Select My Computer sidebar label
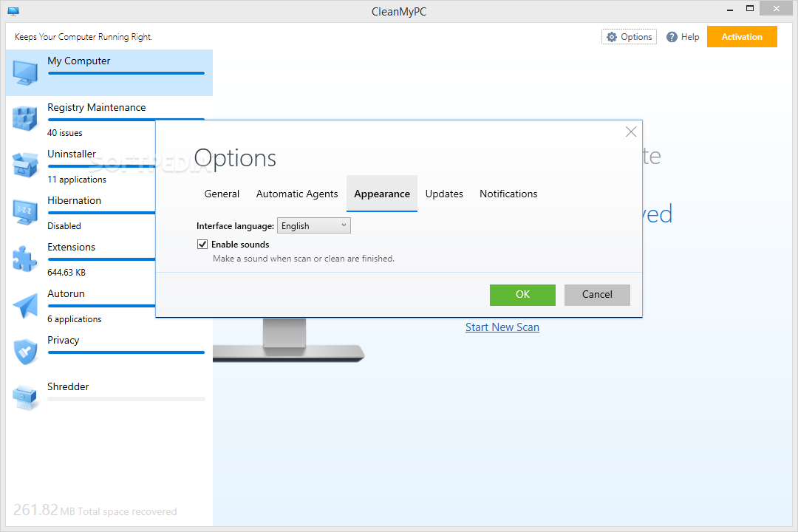 click(79, 61)
